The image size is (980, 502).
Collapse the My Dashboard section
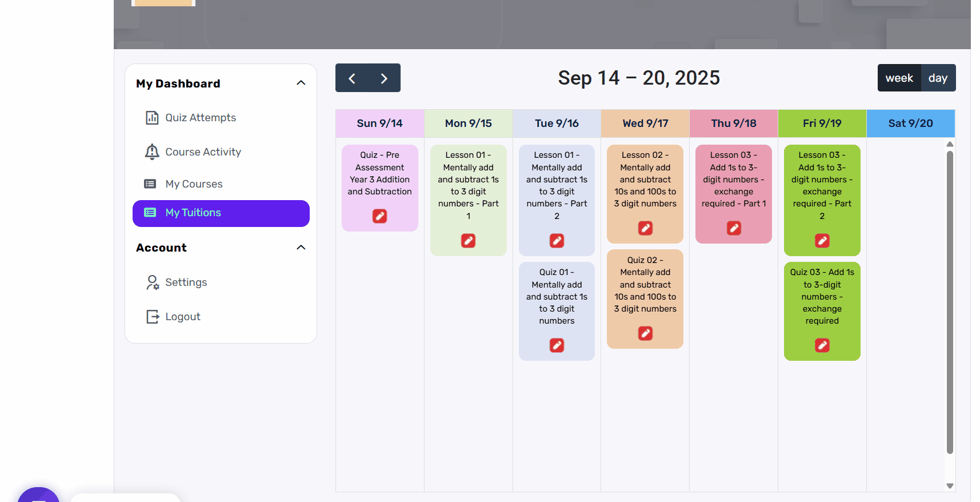tap(301, 83)
